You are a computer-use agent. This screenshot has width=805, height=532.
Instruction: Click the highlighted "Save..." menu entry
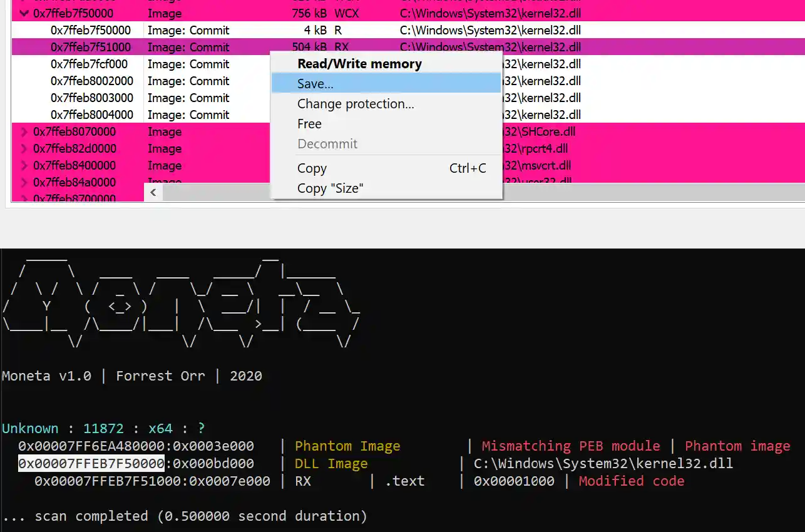[x=314, y=83]
